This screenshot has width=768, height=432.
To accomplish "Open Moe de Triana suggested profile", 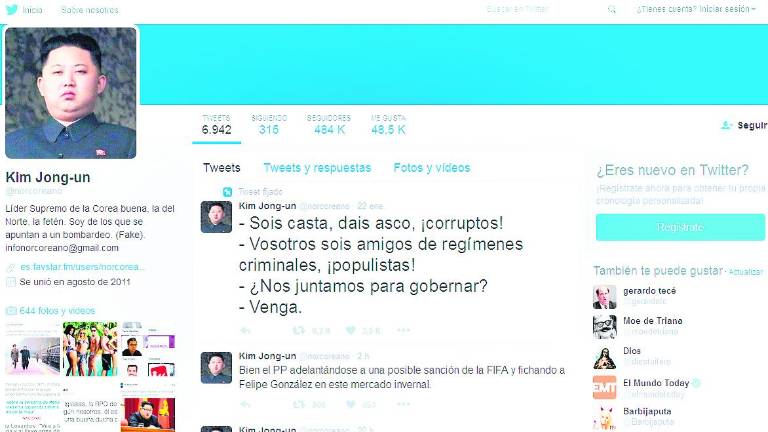I will pos(652,321).
